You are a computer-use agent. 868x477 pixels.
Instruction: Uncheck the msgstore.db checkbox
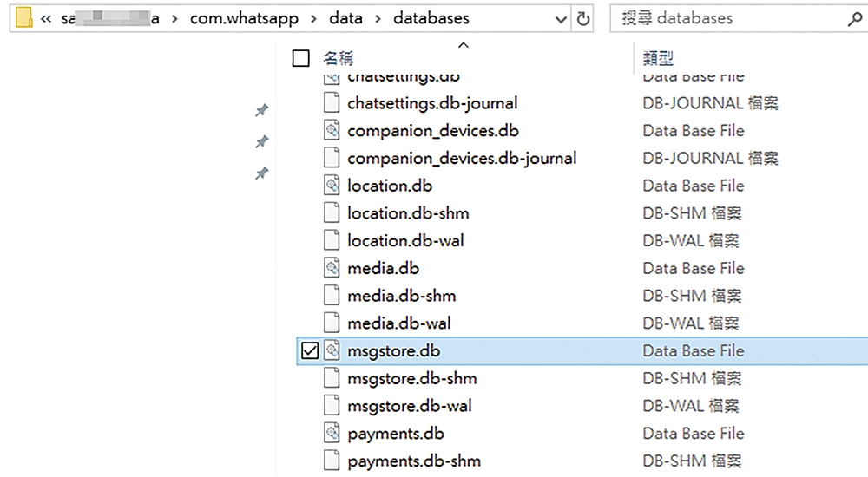click(310, 351)
